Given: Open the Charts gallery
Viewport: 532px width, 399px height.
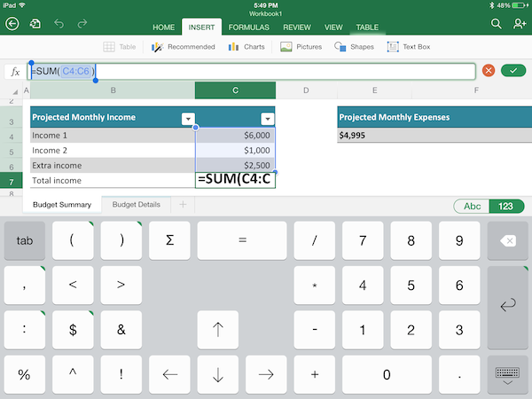Looking at the screenshot, I should coord(246,47).
